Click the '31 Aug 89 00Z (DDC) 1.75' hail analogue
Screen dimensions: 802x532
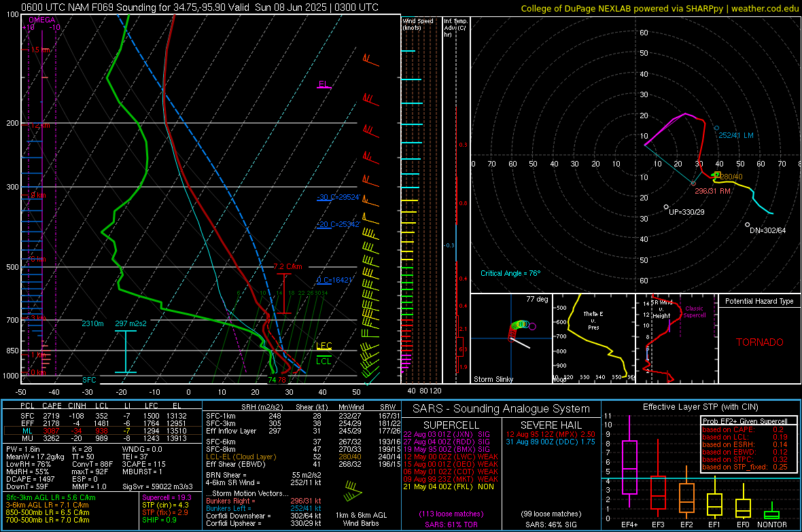pos(551,442)
